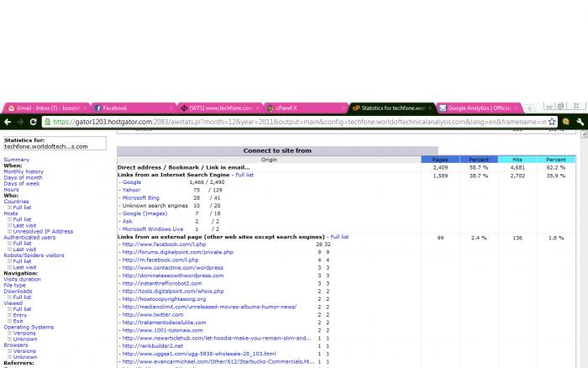Screen dimensions: 588x368
Task: Click the extension icon beside the star
Action: point(565,122)
